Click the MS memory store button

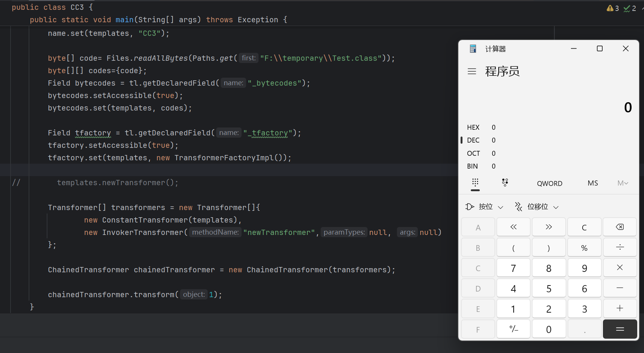pyautogui.click(x=593, y=183)
